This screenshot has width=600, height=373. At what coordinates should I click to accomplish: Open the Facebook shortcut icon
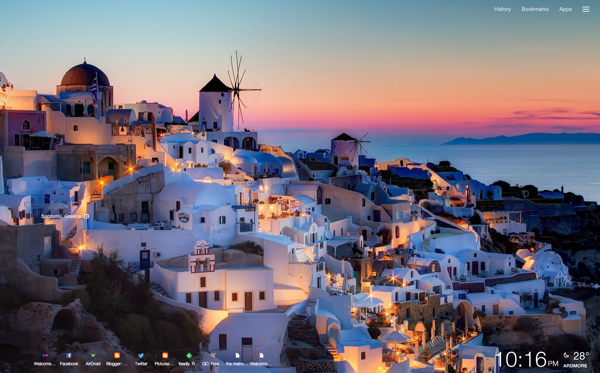pyautogui.click(x=69, y=355)
